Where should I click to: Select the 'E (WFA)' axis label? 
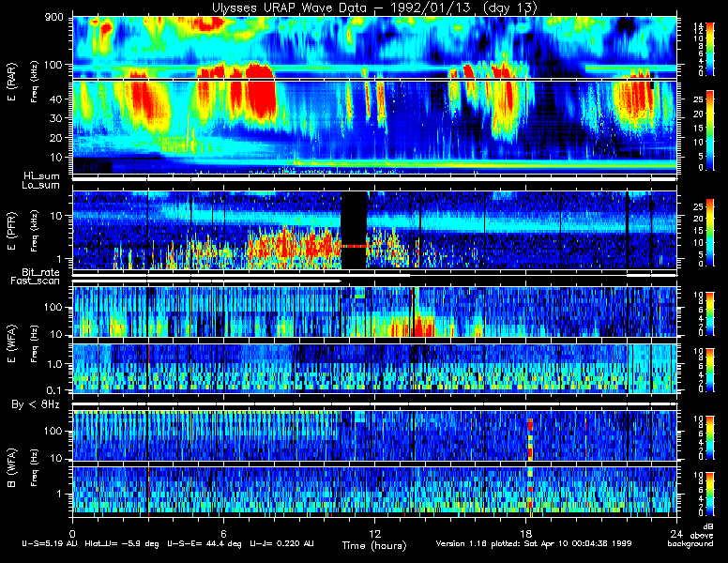[x=11, y=343]
